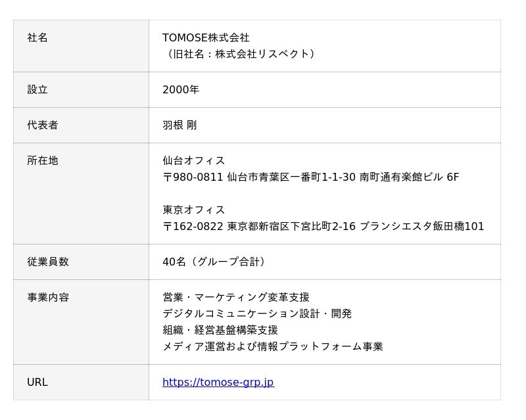Click the former name 株式会社リスペクト line
526x420 pixels.
(241, 54)
